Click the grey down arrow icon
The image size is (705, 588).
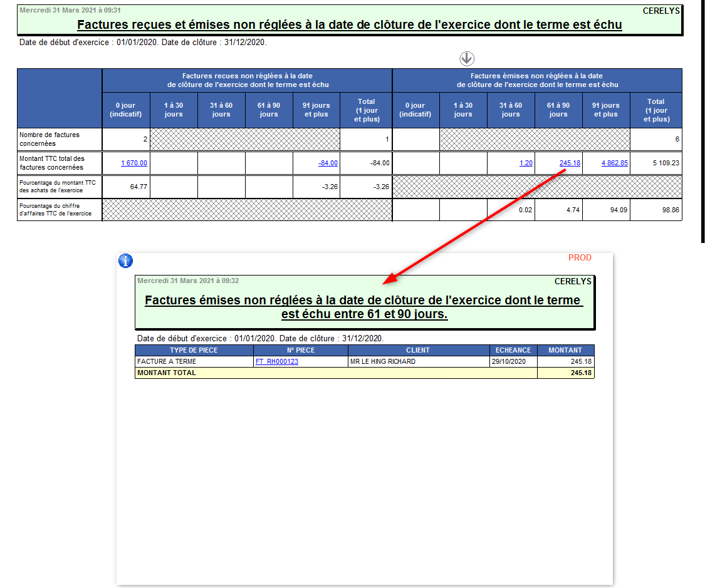click(x=467, y=59)
